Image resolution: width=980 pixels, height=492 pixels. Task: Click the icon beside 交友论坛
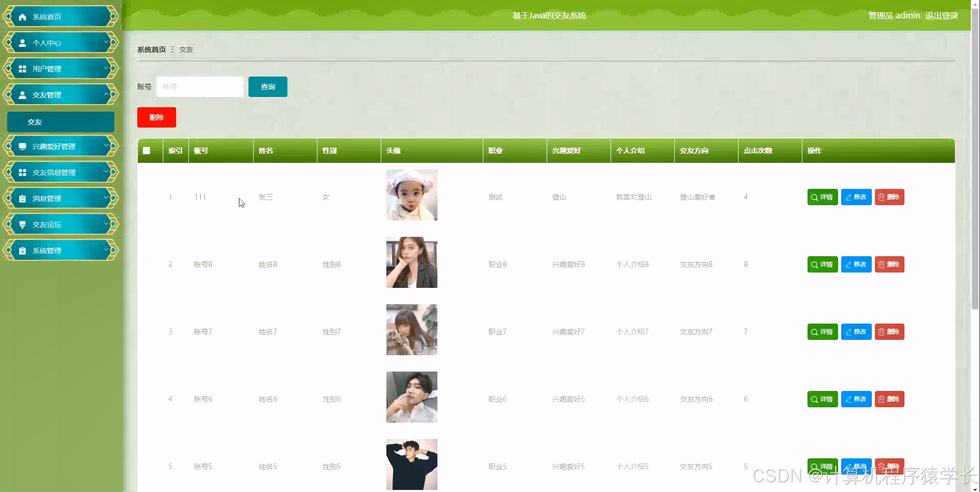click(x=22, y=225)
